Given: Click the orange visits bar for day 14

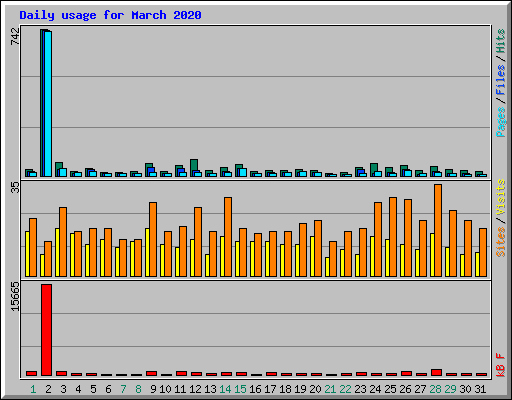Looking at the screenshot, I should tap(228, 237).
